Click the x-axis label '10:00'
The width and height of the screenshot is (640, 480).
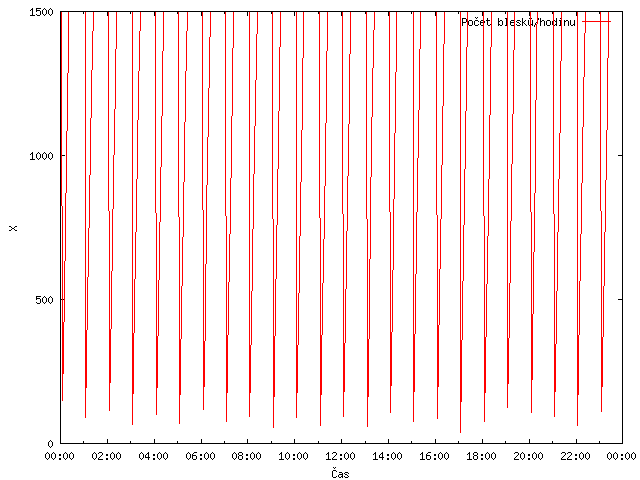[293, 456]
